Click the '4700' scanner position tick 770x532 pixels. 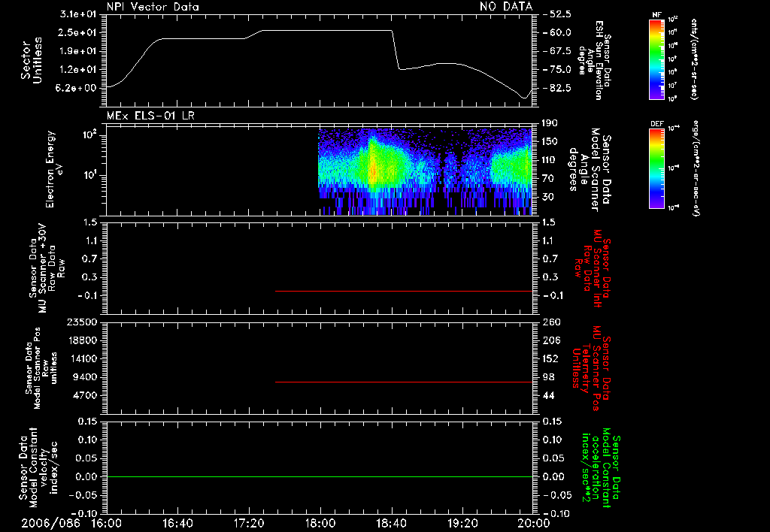[85, 395]
